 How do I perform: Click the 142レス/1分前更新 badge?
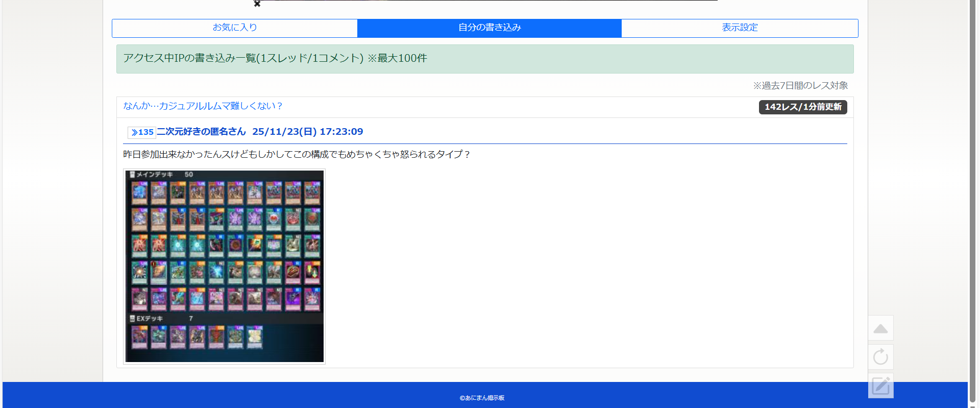tap(803, 107)
